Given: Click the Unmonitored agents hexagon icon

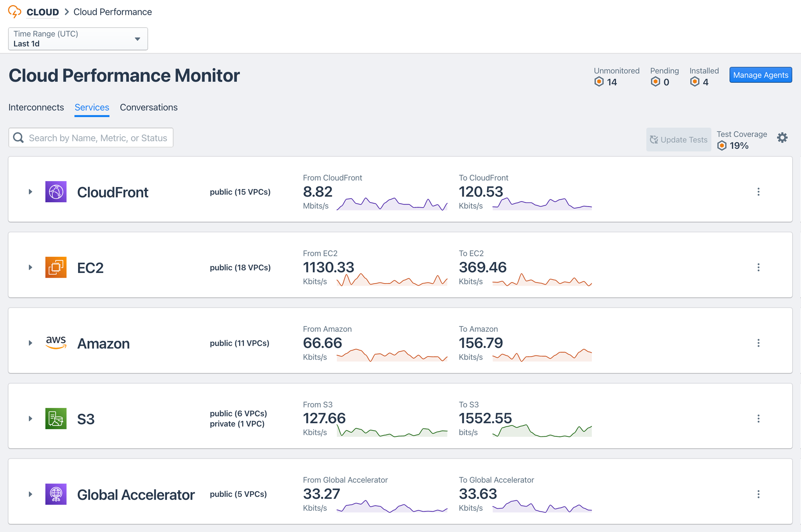Looking at the screenshot, I should click(599, 82).
